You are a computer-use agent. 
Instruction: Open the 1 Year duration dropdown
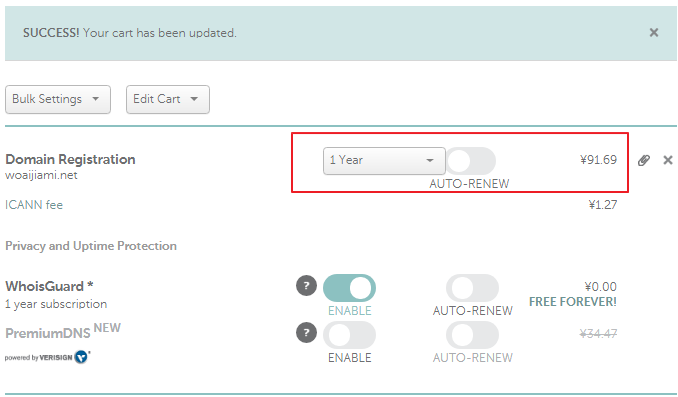[384, 161]
